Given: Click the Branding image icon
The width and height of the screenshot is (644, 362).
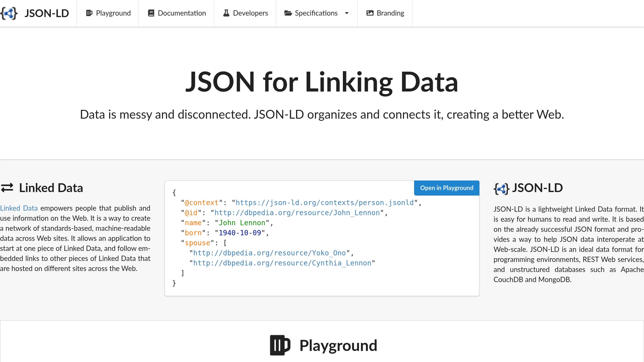Looking at the screenshot, I should coord(370,13).
